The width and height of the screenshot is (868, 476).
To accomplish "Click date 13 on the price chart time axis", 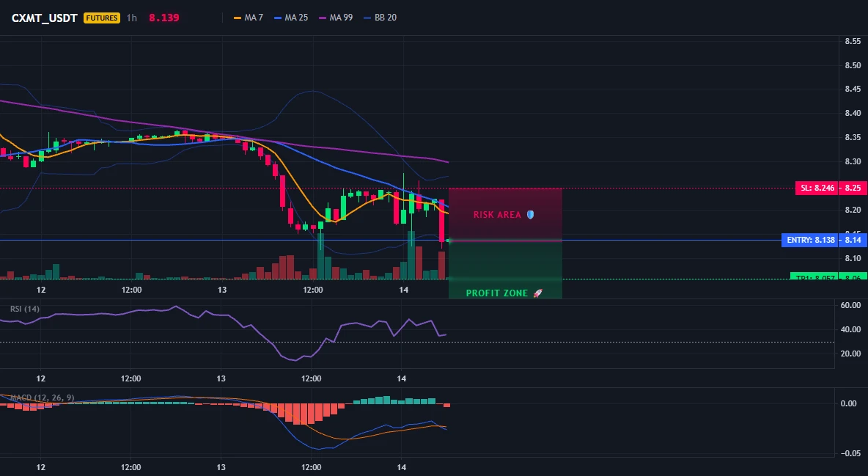I will coord(222,290).
